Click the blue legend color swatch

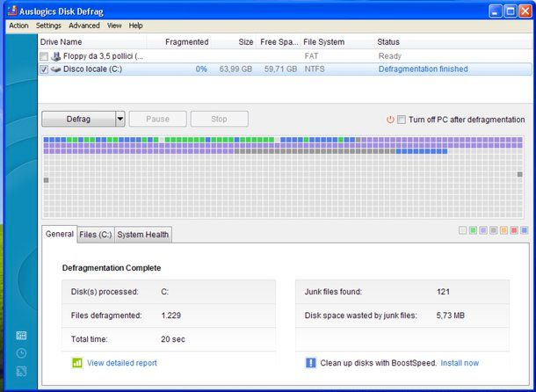pyautogui.click(x=524, y=230)
